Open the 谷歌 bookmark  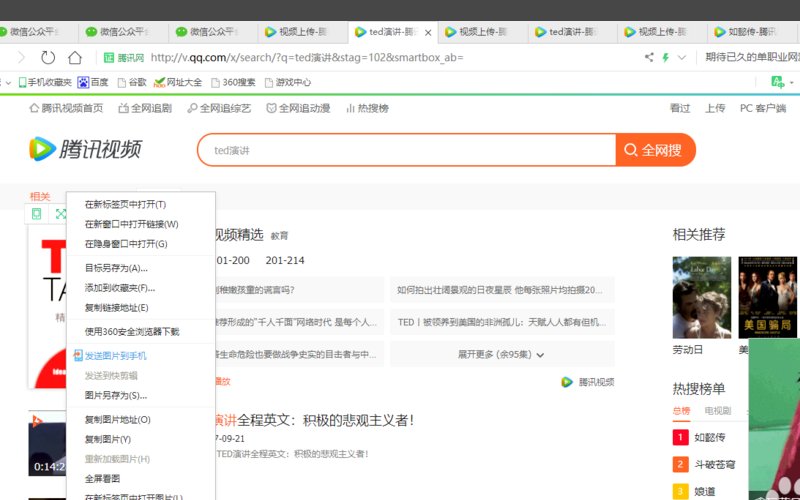pyautogui.click(x=132, y=82)
